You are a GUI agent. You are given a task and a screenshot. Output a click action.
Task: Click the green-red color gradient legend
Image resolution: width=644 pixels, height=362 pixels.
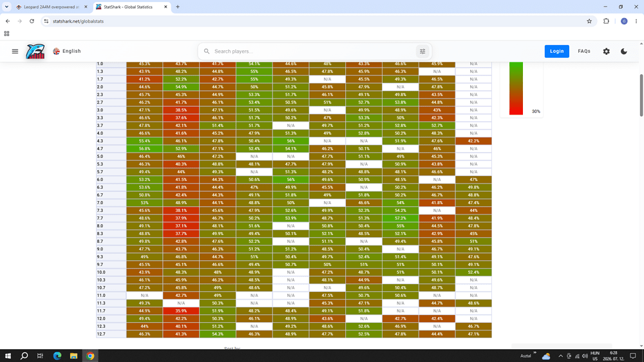pyautogui.click(x=516, y=88)
